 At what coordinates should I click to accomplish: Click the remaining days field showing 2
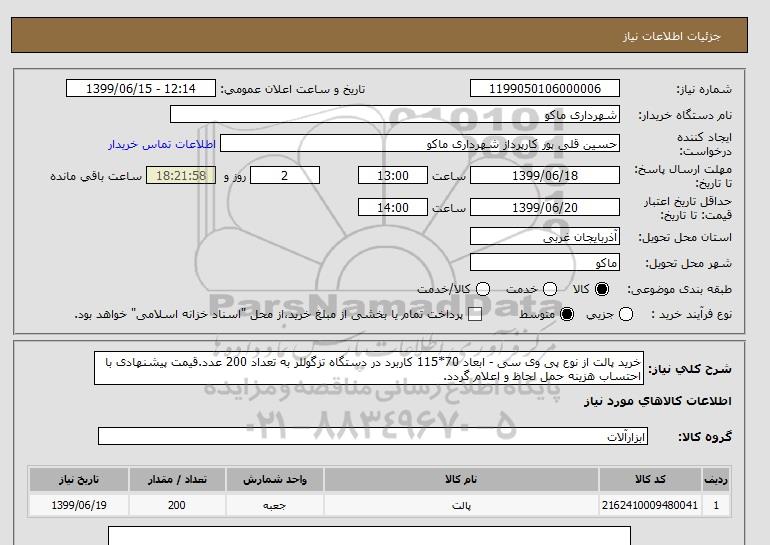coord(285,175)
